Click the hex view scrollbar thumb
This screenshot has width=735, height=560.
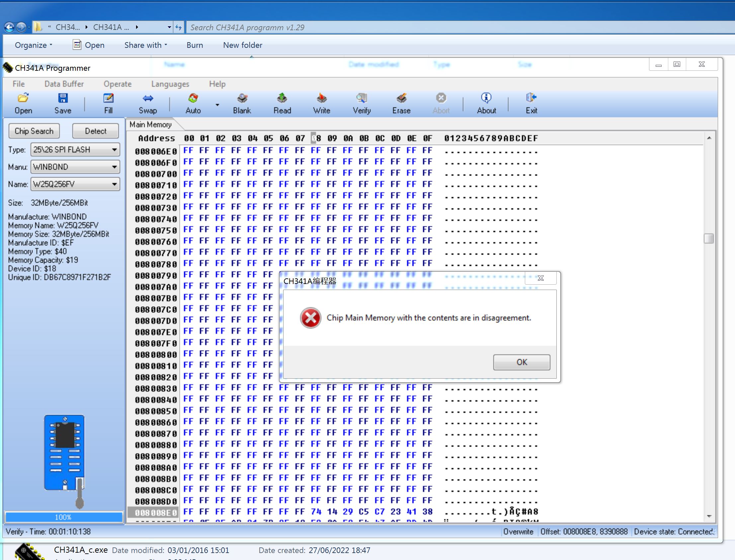point(709,238)
